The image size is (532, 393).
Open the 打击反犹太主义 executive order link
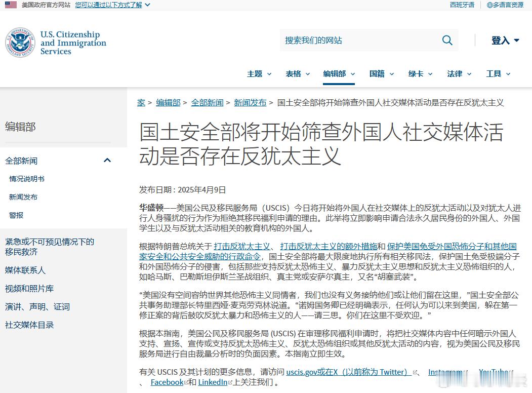pyautogui.click(x=241, y=246)
